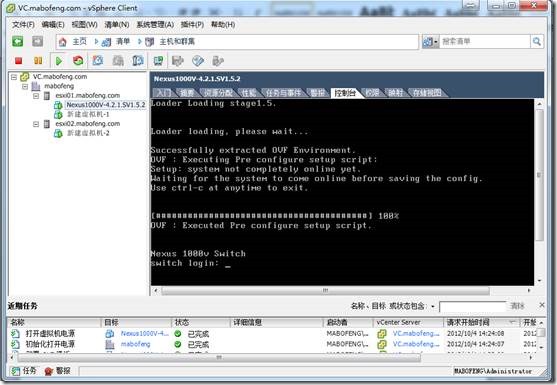The height and width of the screenshot is (385, 557).
Task: Click the 清除 filter button
Action: pos(517,306)
